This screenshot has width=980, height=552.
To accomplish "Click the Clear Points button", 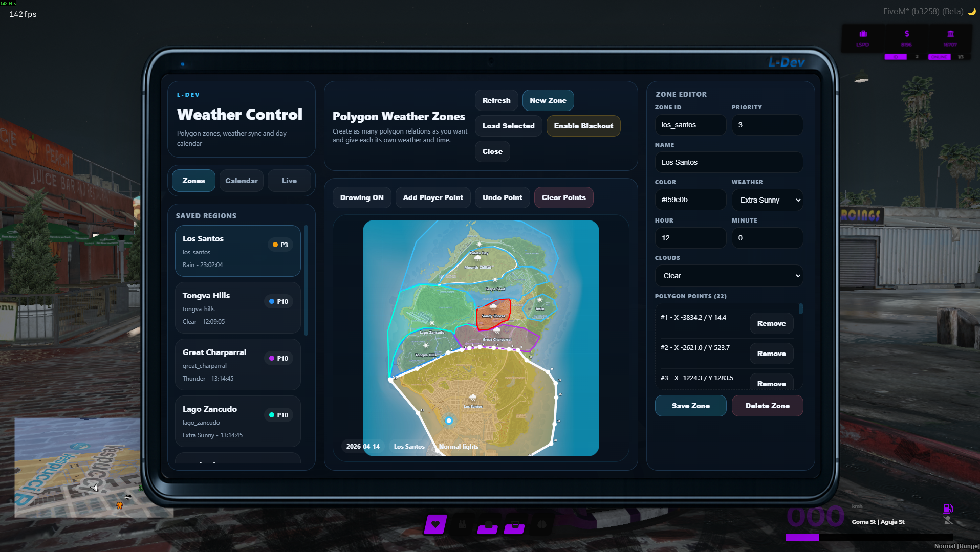I will [x=564, y=197].
